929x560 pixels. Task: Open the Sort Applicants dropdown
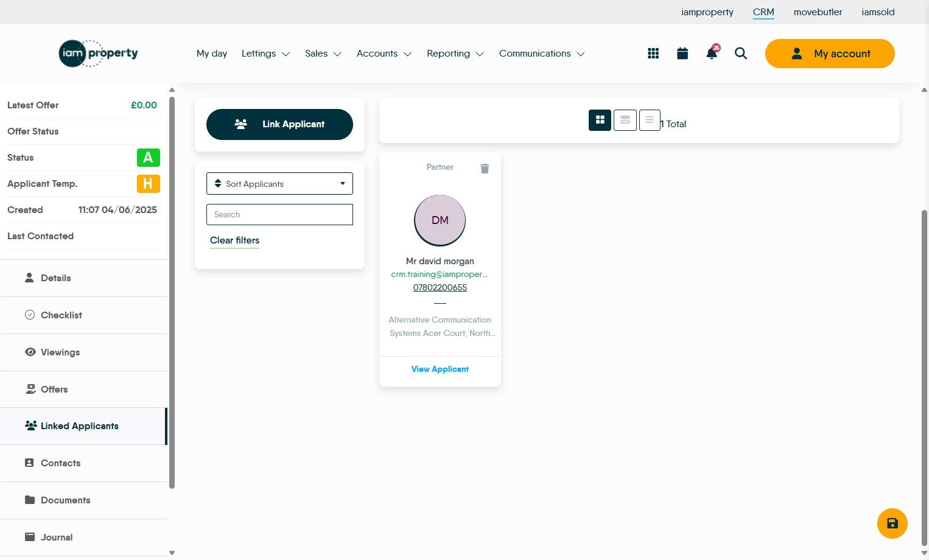click(x=279, y=184)
